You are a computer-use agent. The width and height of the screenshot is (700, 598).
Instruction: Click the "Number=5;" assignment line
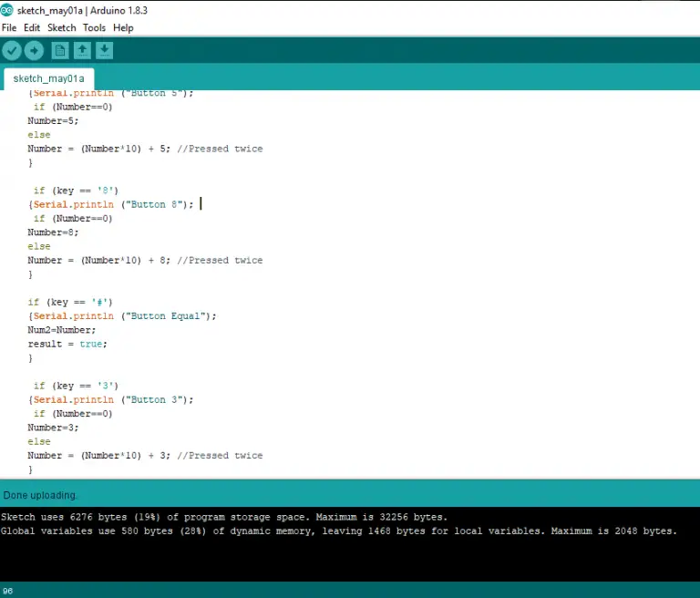point(53,120)
